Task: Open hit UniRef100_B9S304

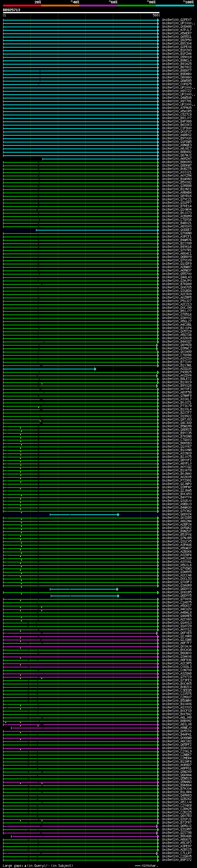Action: (176, 43)
